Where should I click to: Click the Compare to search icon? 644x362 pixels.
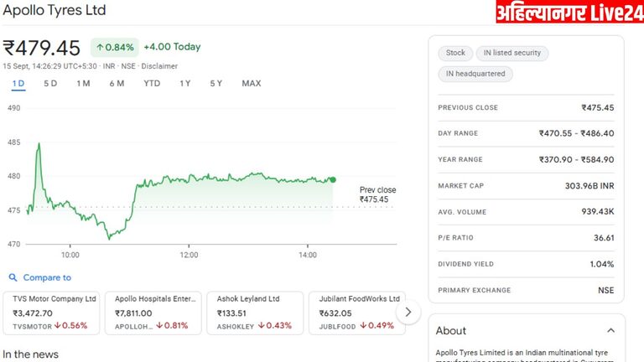pyautogui.click(x=13, y=277)
